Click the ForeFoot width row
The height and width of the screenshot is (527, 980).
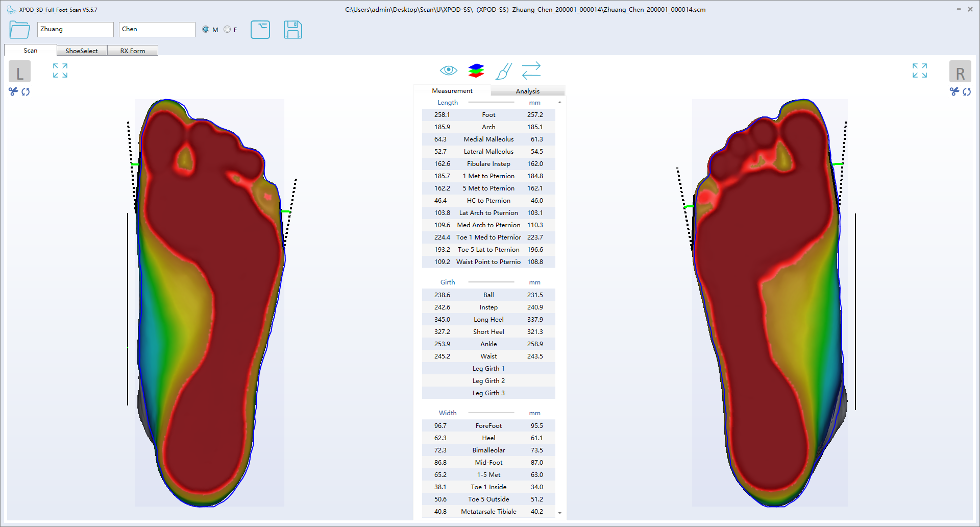tap(488, 426)
